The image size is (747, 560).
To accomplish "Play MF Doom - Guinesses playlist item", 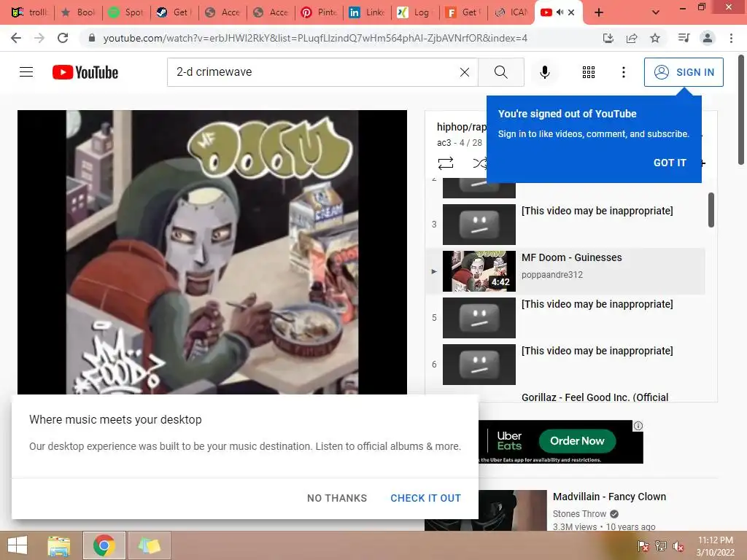I will pyautogui.click(x=565, y=271).
